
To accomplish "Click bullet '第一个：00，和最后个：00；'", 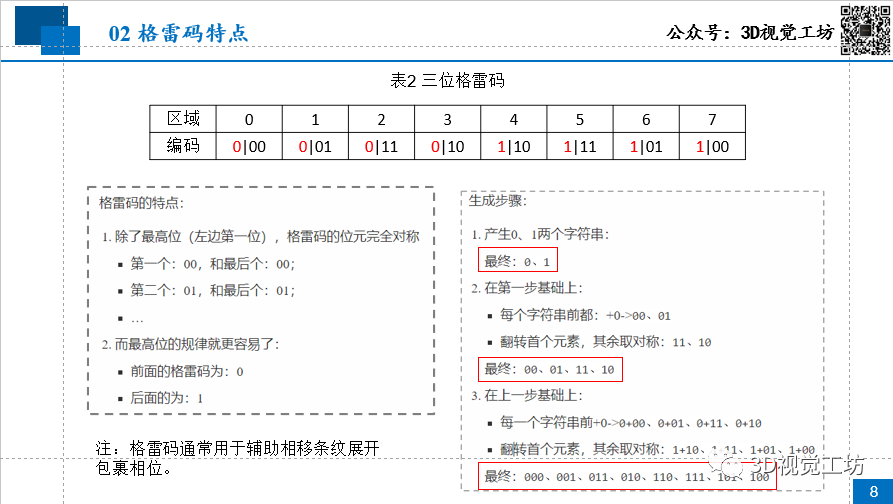I will 213,264.
